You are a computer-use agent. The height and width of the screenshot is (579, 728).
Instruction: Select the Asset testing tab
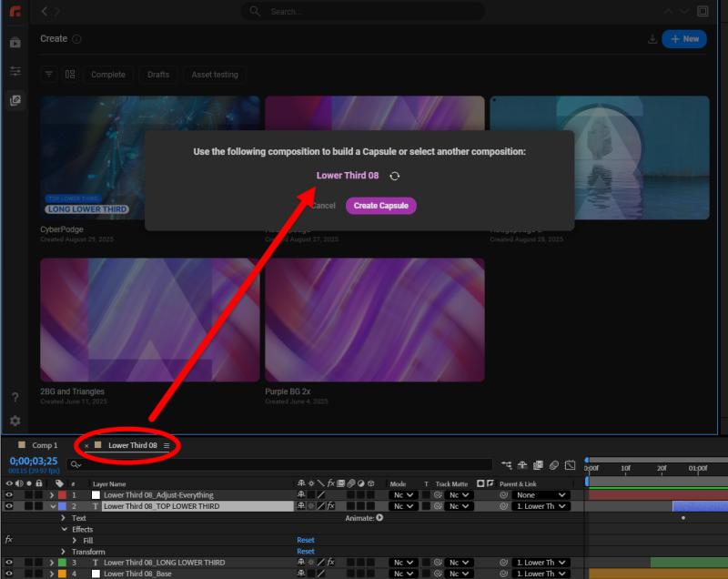click(214, 75)
